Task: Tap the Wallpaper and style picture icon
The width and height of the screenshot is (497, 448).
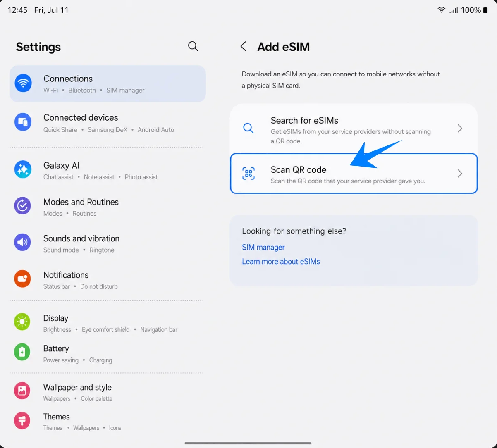Action: click(22, 391)
